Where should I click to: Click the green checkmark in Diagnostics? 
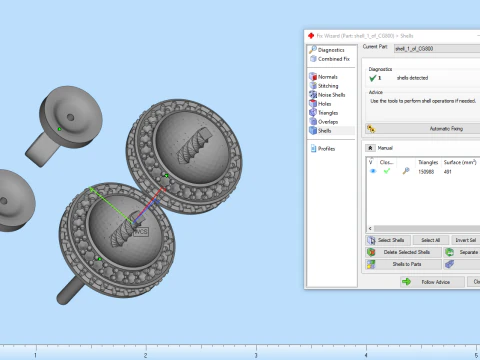tap(373, 78)
